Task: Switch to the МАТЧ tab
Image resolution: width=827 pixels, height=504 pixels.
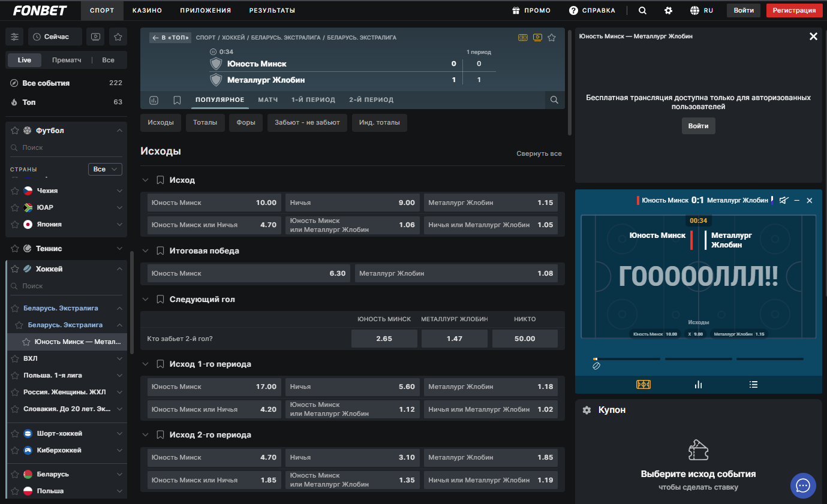Action: [x=268, y=100]
